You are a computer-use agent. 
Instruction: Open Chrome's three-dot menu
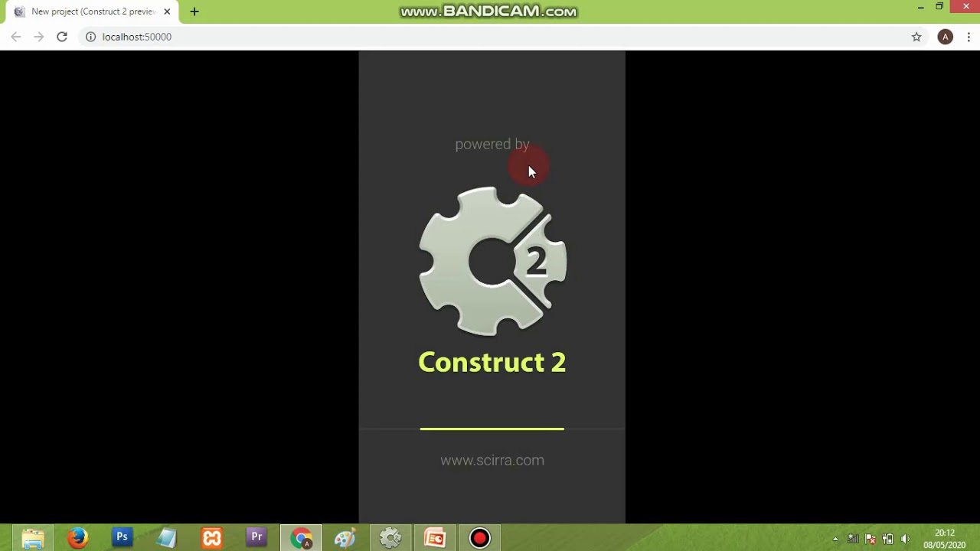[x=969, y=37]
